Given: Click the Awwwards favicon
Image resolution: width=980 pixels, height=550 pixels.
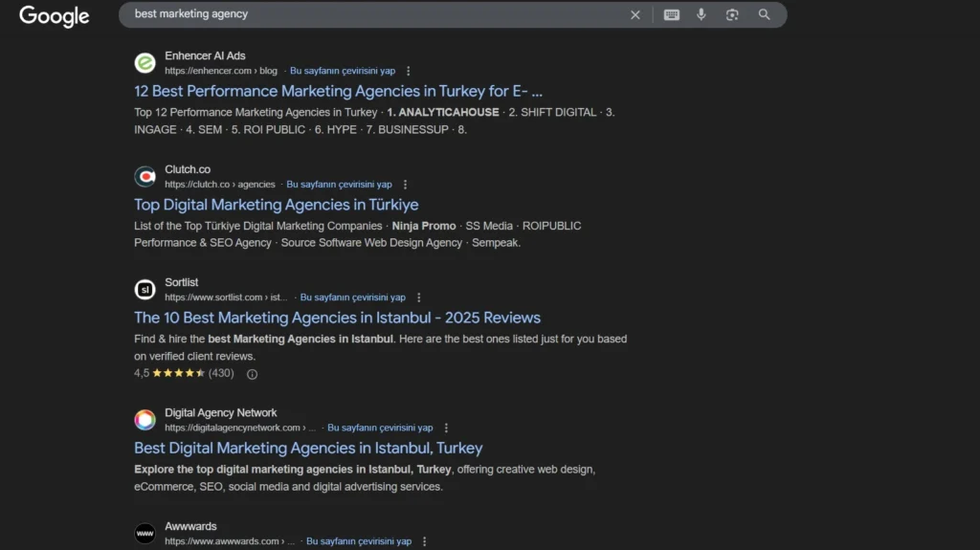Looking at the screenshot, I should tap(145, 533).
